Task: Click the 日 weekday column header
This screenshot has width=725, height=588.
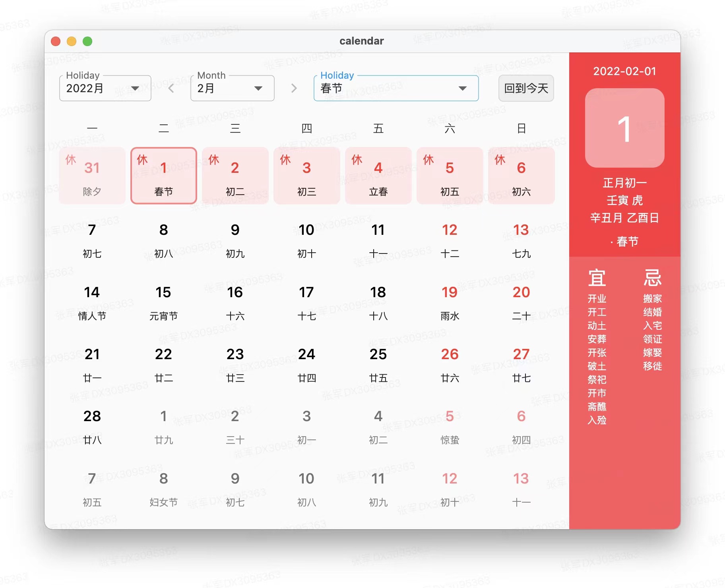Action: pyautogui.click(x=521, y=128)
